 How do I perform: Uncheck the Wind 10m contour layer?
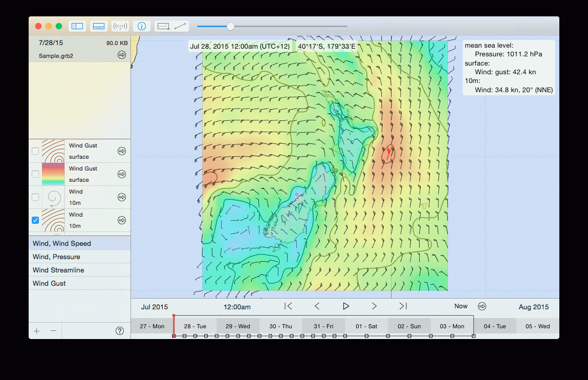[x=35, y=220]
